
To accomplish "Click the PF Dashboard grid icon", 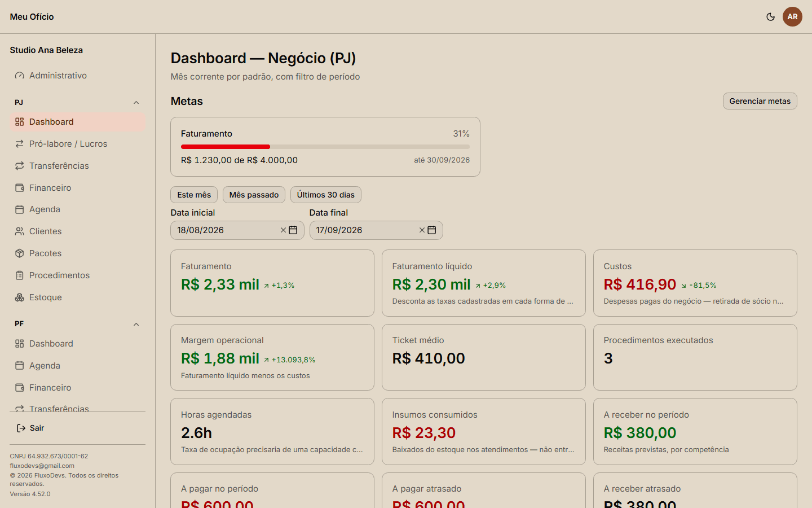I will (20, 344).
